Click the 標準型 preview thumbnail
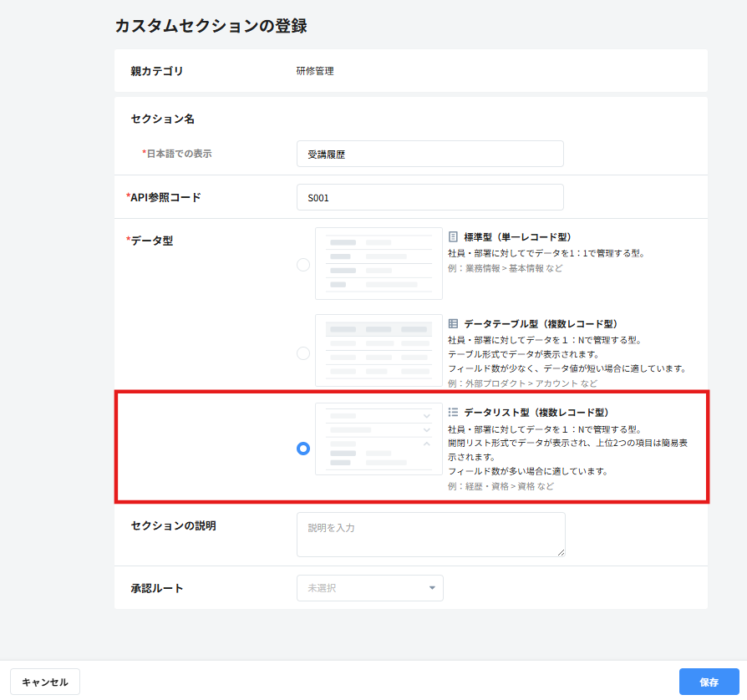The height and width of the screenshot is (700, 747). (x=379, y=264)
